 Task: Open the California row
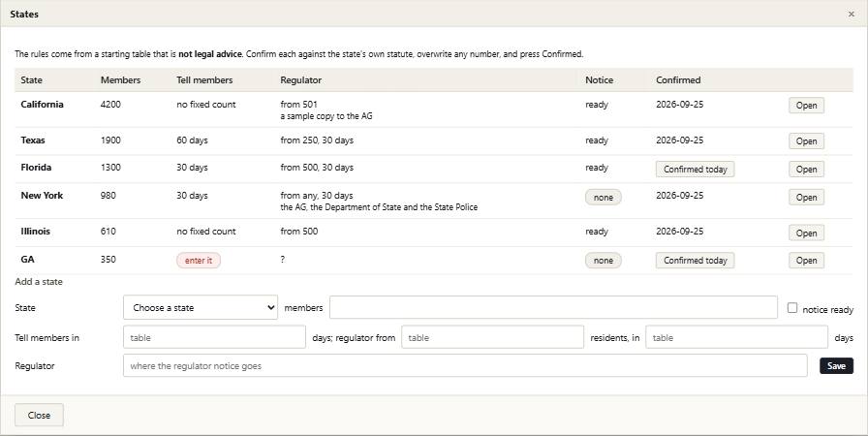(806, 106)
